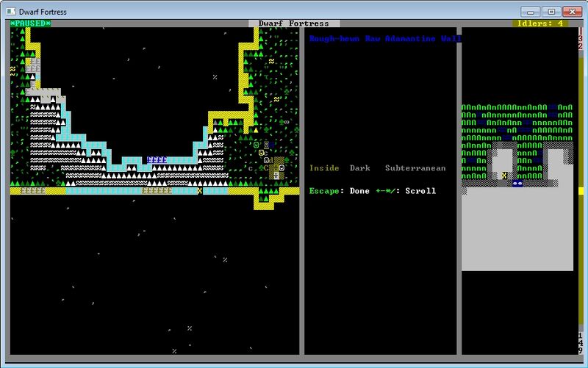588x368 pixels.
Task: Click the grey infinity symbol beside the tree
Action: point(287,122)
